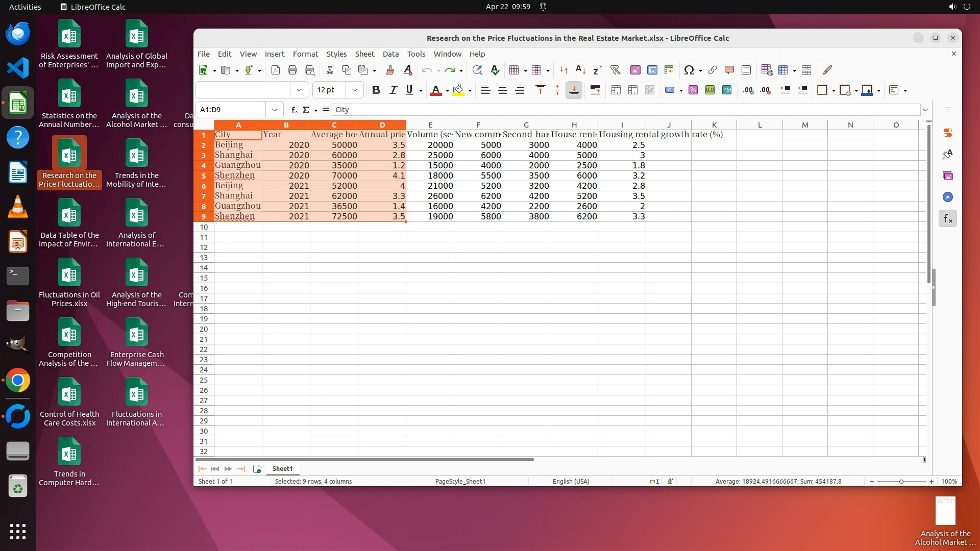Toggle bold formatting
The width and height of the screenshot is (980, 551).
click(376, 90)
